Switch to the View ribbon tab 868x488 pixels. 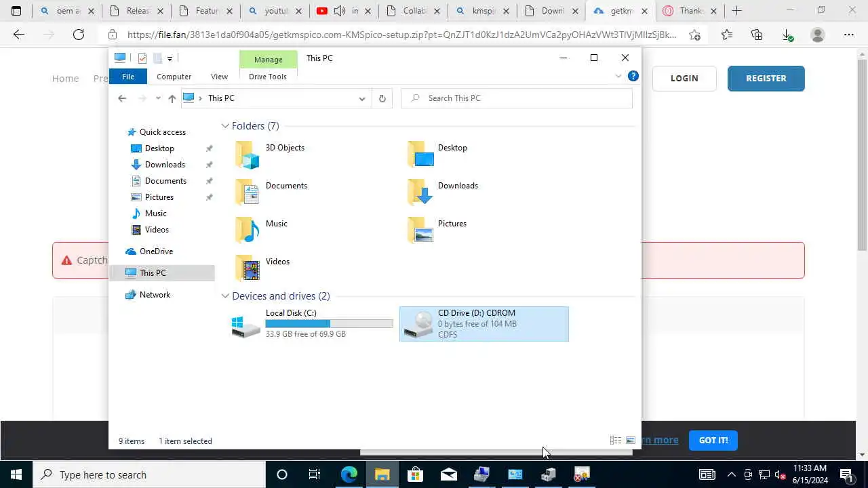point(219,77)
